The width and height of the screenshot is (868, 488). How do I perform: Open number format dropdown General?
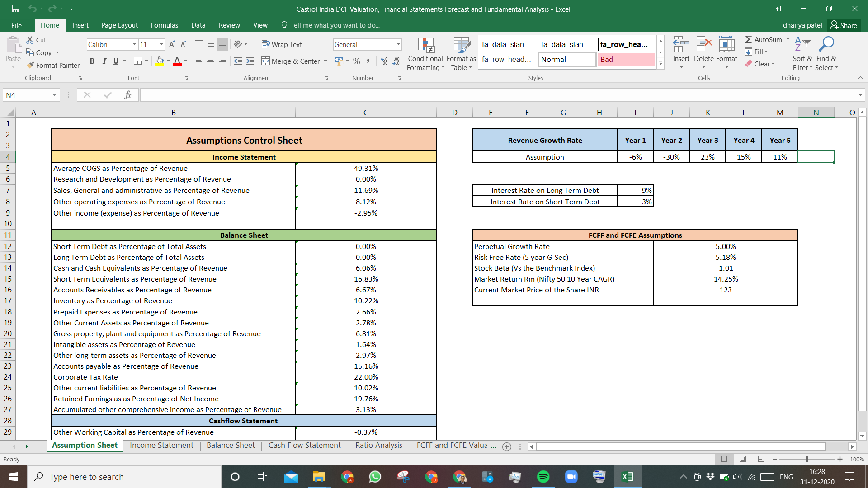coord(398,44)
